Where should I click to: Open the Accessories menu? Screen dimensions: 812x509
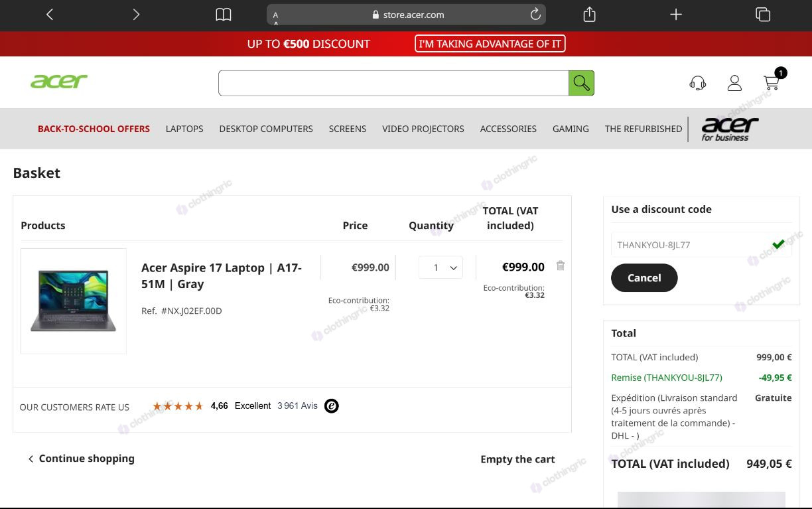coord(508,129)
